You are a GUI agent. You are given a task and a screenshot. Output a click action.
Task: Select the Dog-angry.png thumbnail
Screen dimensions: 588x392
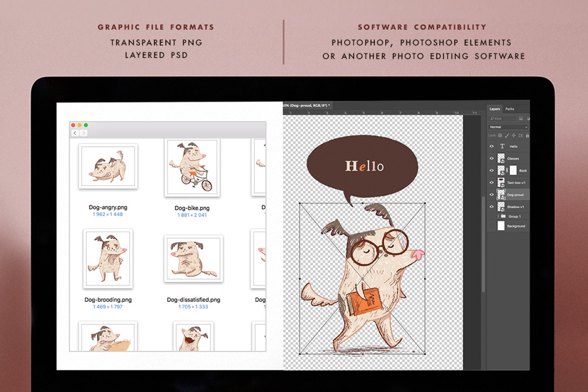coord(107,167)
